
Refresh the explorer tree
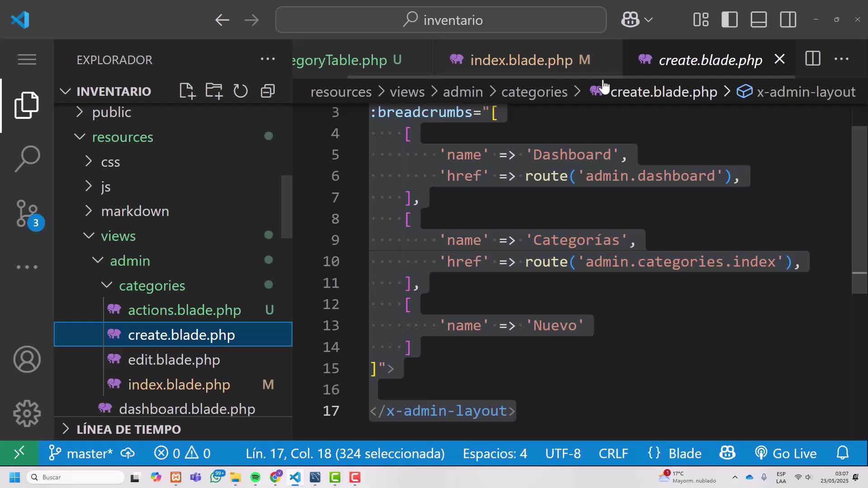[241, 91]
